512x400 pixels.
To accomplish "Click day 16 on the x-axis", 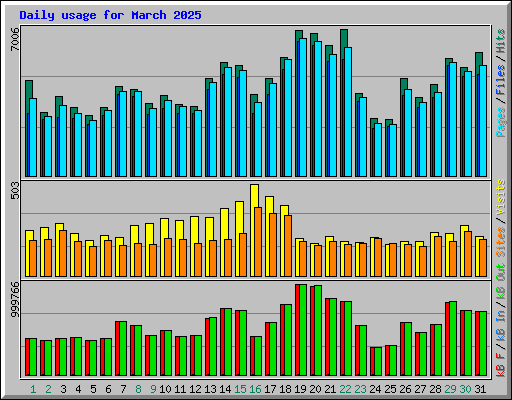I will pos(255,389).
